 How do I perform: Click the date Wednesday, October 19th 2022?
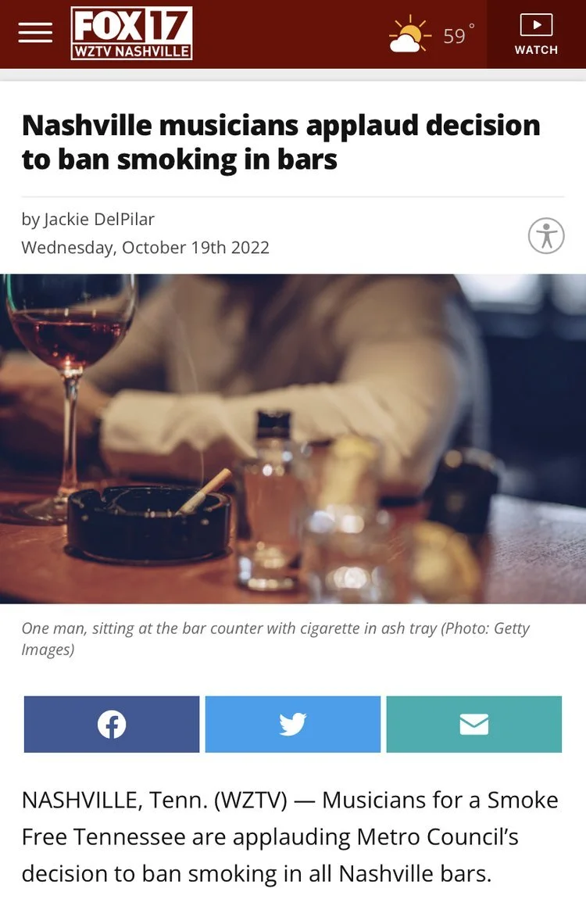coord(145,248)
